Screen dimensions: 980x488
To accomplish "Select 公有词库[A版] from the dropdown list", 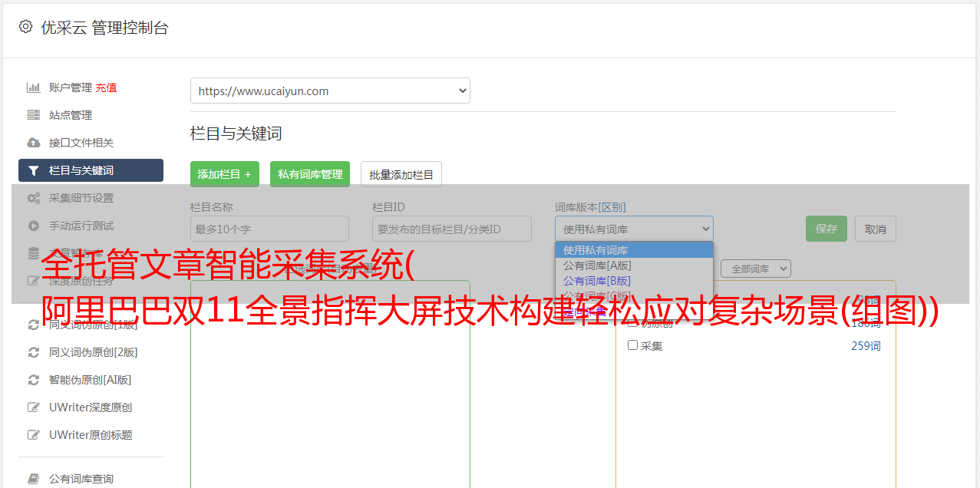I will pos(634,265).
